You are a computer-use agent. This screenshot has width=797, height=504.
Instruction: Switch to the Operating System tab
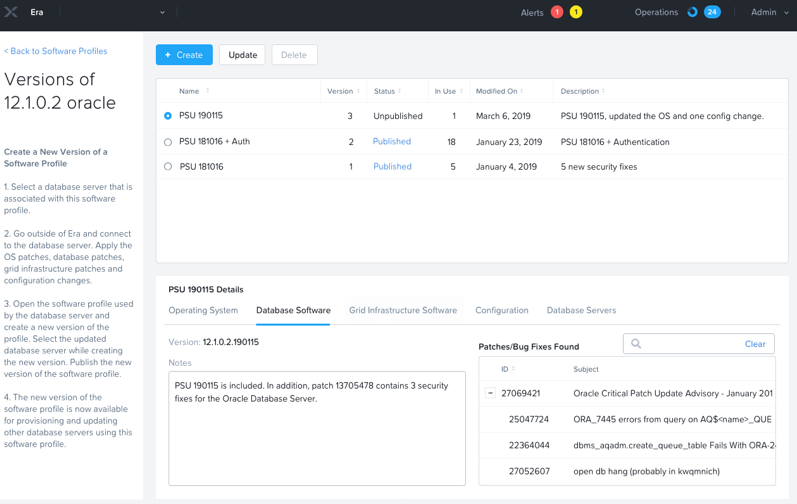click(x=203, y=310)
